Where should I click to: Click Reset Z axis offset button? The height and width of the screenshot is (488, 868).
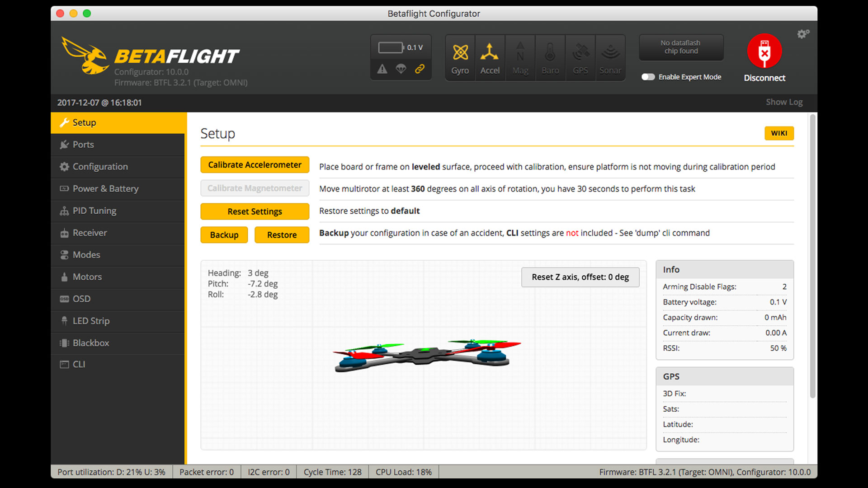coord(580,277)
